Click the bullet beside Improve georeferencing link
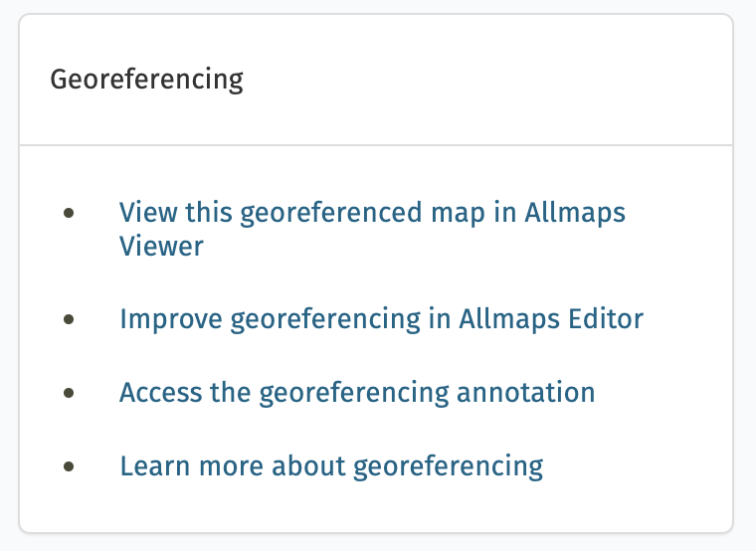This screenshot has height=551, width=756. click(69, 319)
